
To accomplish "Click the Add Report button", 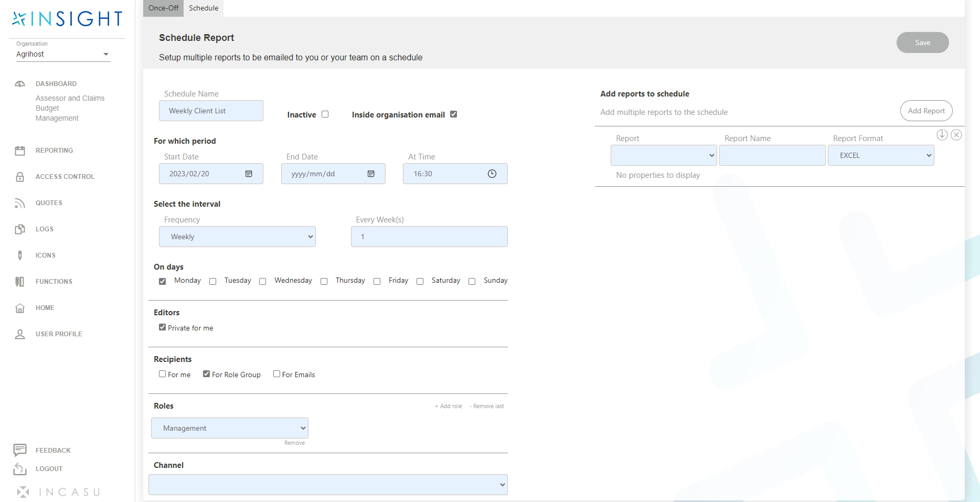I will pos(926,111).
